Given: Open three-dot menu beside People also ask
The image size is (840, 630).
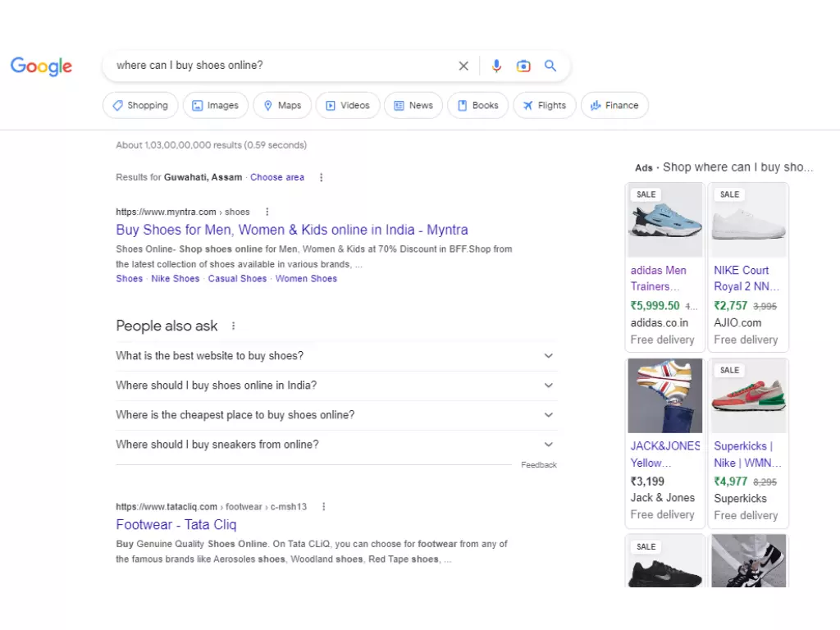Looking at the screenshot, I should coord(233,326).
